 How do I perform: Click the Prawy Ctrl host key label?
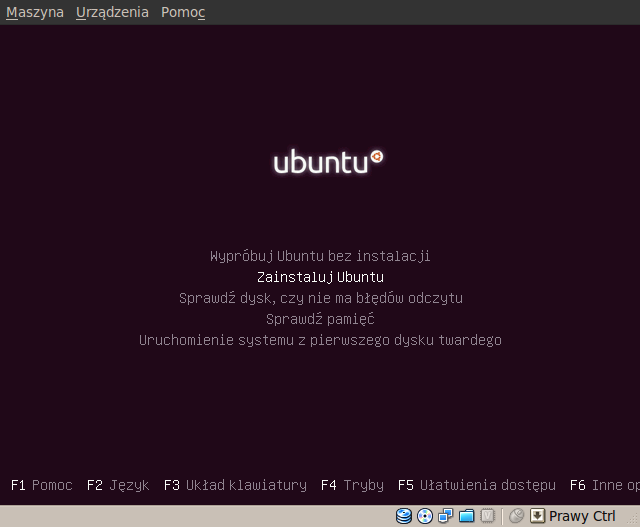[x=582, y=516]
